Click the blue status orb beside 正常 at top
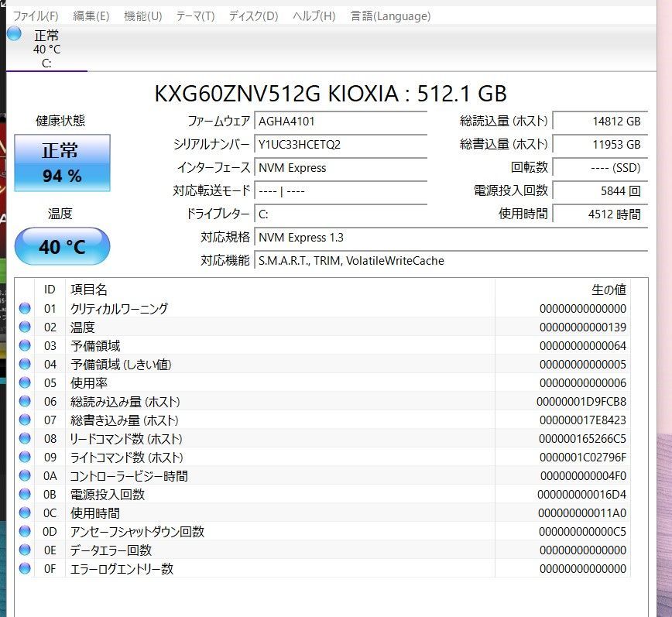Viewport: 672px width, 617px height. [x=14, y=33]
